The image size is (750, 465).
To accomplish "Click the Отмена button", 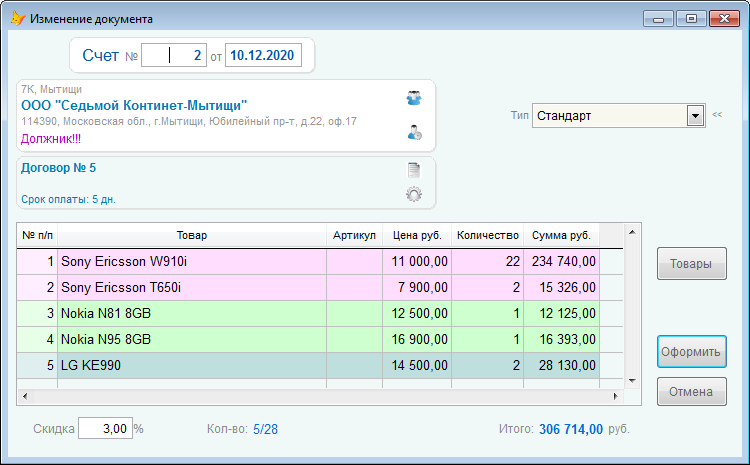I will (692, 391).
